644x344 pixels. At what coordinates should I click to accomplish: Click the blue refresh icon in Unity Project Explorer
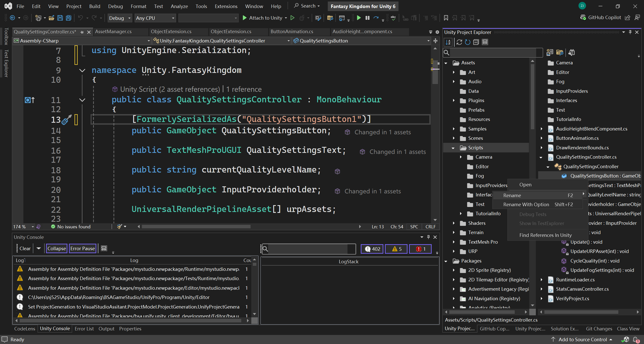pos(468,42)
